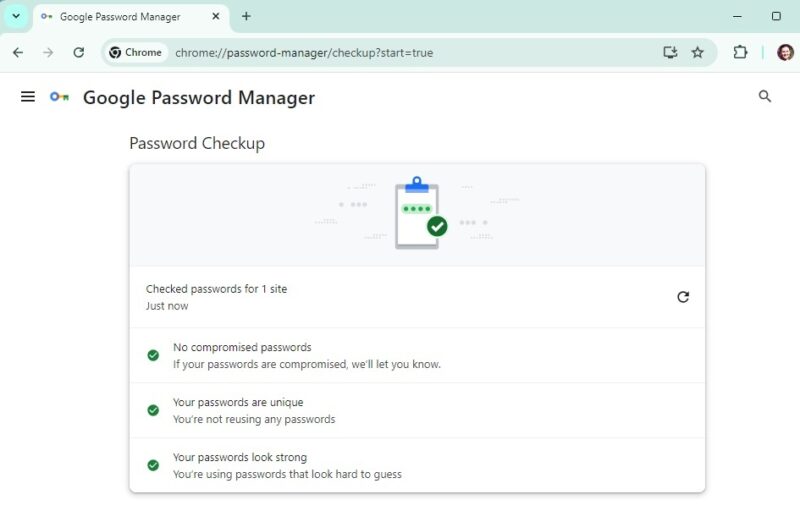This screenshot has height=511, width=800.
Task: Bookmark this page with the star icon
Action: (697, 52)
